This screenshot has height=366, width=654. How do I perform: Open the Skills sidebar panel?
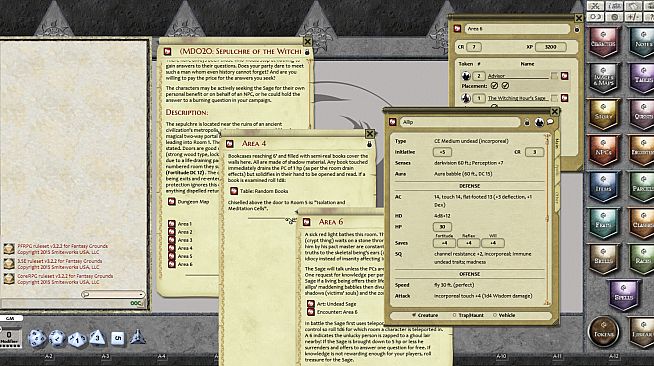coord(603,259)
